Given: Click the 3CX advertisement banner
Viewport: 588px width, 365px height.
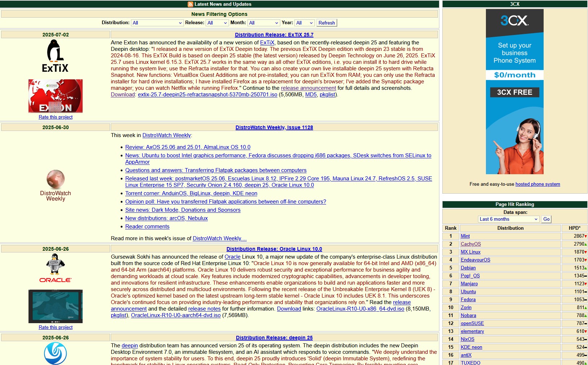Looking at the screenshot, I should point(514,92).
